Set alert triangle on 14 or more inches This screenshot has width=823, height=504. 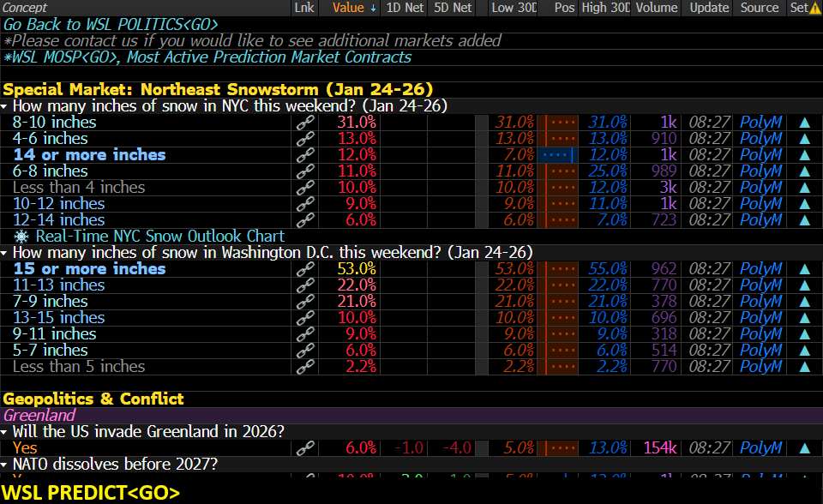pyautogui.click(x=804, y=155)
